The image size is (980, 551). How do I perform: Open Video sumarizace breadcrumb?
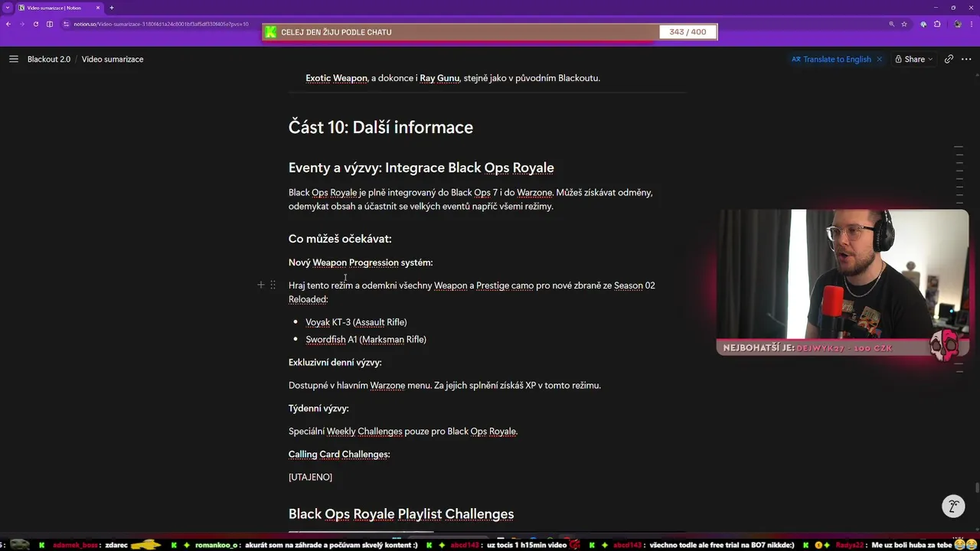tap(113, 59)
